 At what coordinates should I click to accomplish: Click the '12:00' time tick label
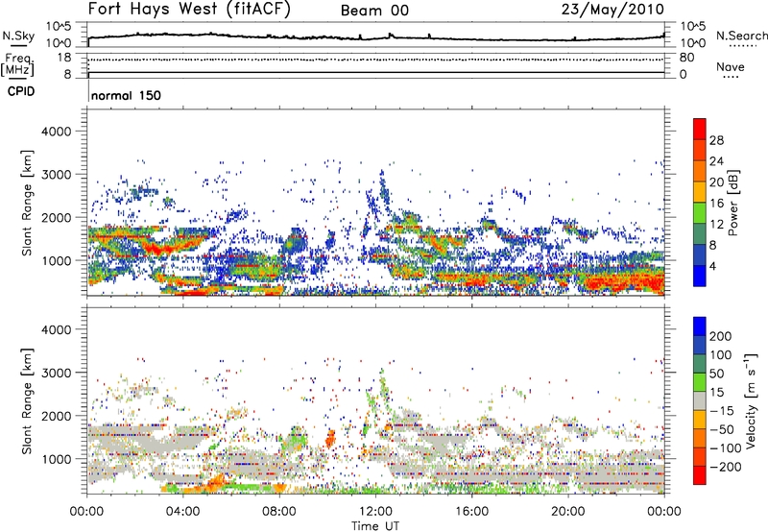click(x=375, y=512)
